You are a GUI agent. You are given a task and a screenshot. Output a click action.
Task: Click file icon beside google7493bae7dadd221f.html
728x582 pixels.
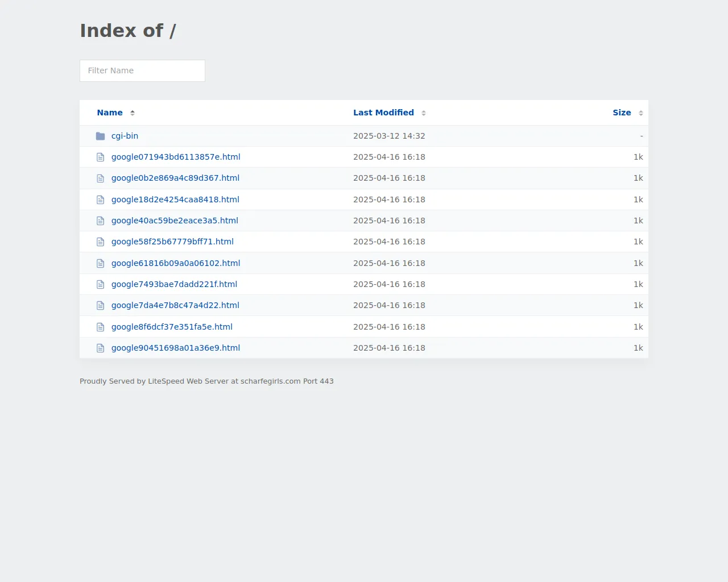pyautogui.click(x=101, y=285)
